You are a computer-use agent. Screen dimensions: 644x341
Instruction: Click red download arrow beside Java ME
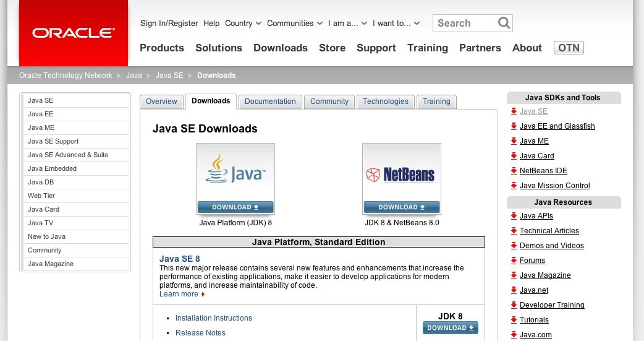tap(514, 141)
